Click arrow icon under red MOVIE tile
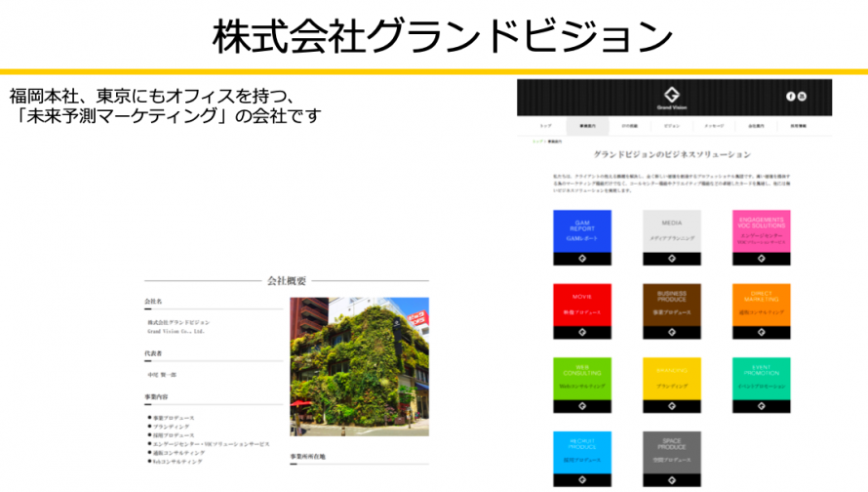 [x=582, y=333]
